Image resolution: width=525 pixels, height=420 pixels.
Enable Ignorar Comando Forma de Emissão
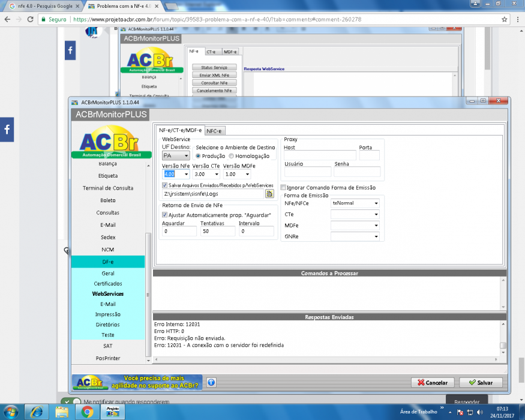(283, 187)
